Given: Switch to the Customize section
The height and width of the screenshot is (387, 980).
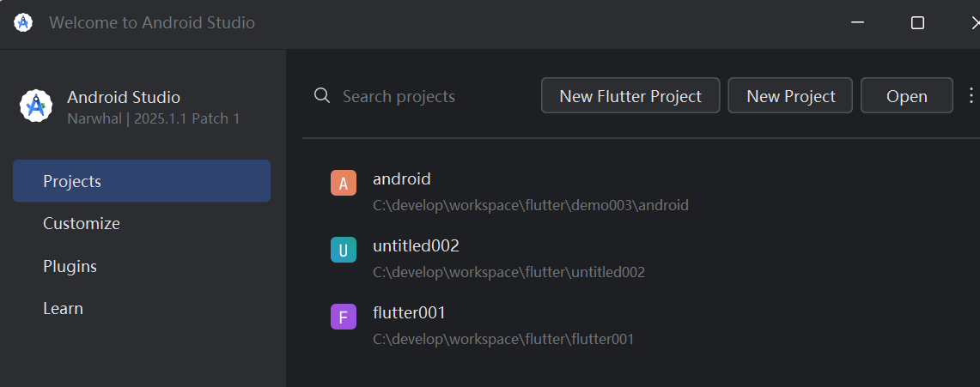Looking at the screenshot, I should coord(142,223).
